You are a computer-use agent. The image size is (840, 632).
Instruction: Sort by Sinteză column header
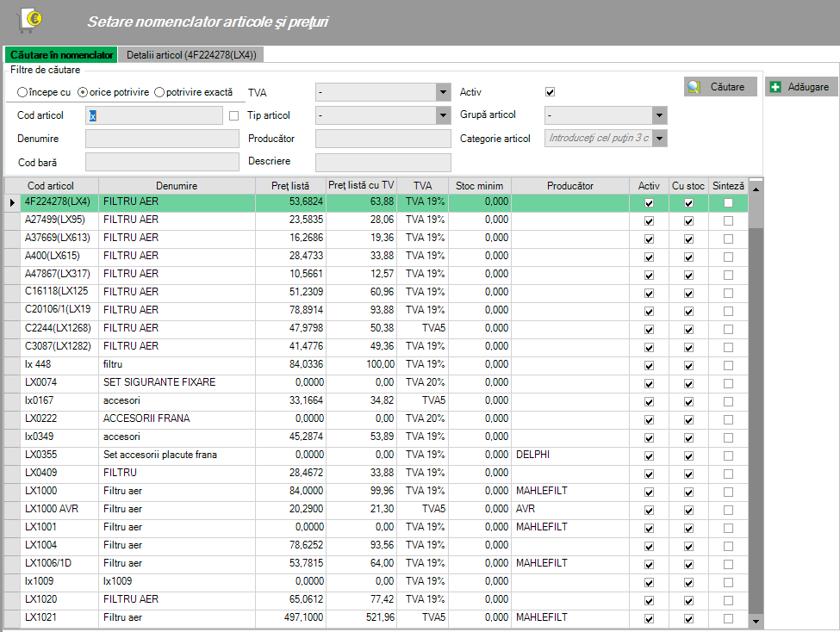click(728, 186)
